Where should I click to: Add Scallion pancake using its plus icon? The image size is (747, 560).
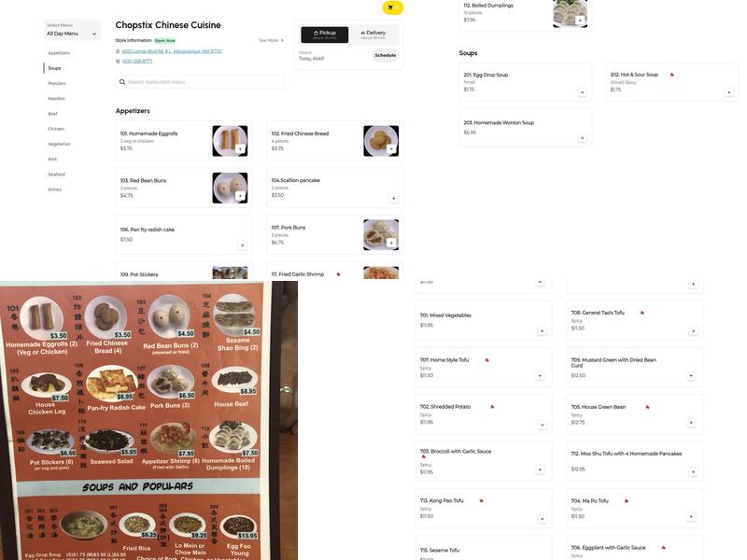point(393,198)
